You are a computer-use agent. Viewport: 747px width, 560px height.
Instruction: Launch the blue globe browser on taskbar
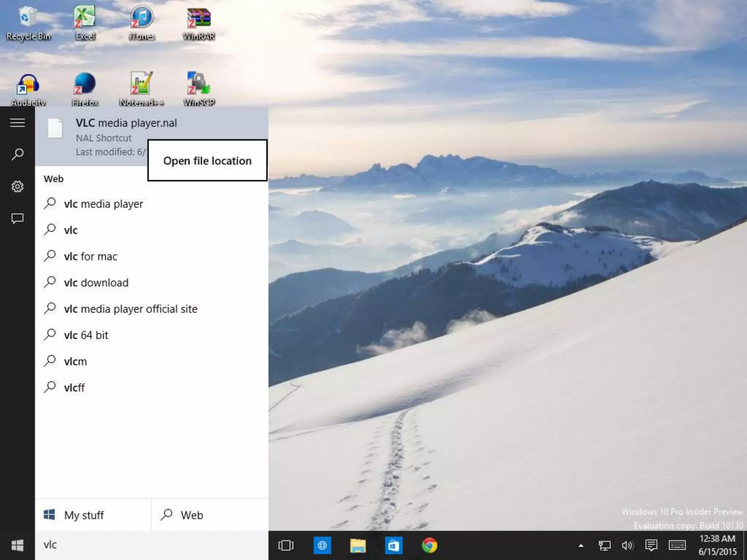click(322, 545)
